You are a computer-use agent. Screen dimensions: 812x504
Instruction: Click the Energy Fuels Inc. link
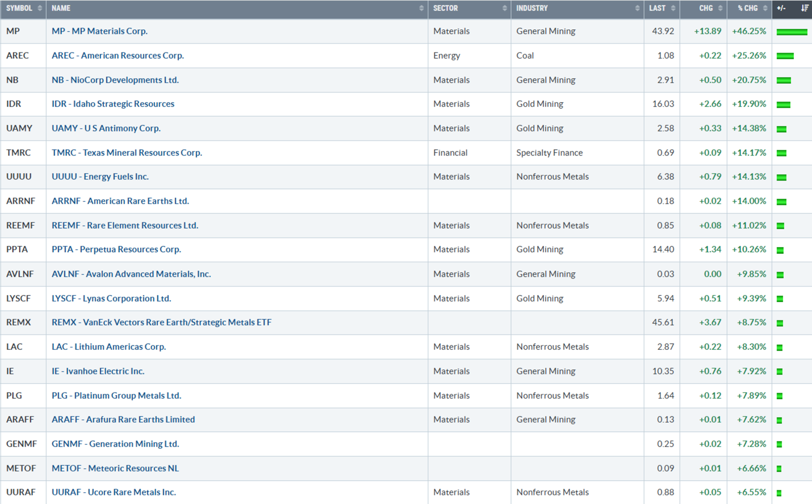click(100, 176)
